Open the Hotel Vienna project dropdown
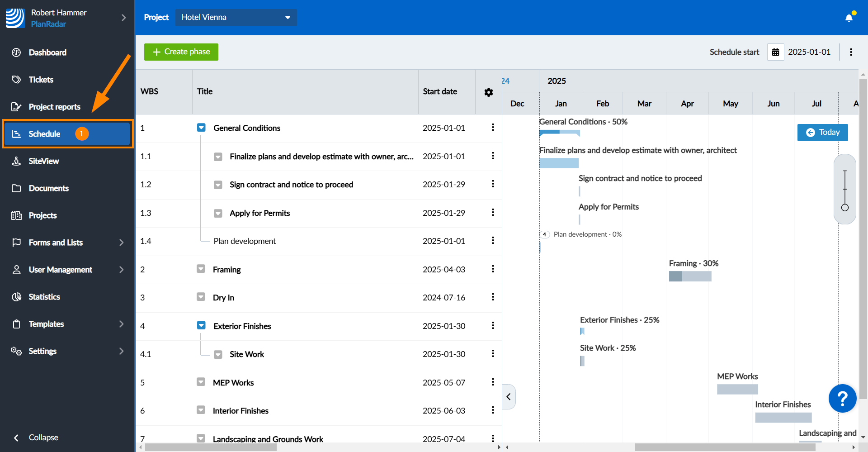 tap(236, 17)
